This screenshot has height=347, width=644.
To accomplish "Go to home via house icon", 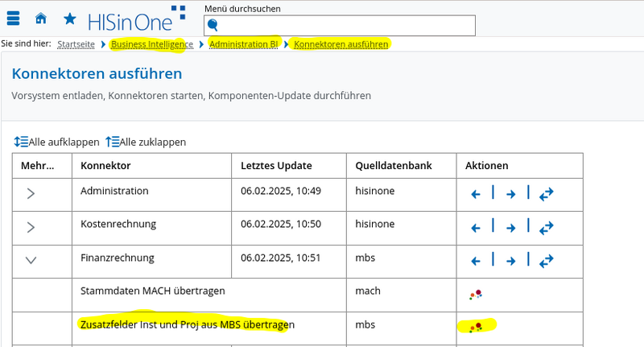I will pos(41,19).
